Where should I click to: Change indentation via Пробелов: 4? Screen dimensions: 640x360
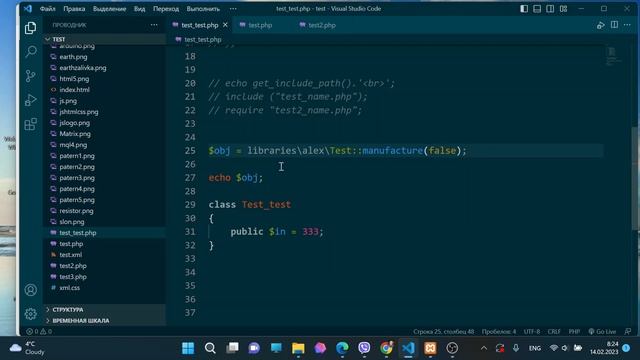[x=499, y=331]
